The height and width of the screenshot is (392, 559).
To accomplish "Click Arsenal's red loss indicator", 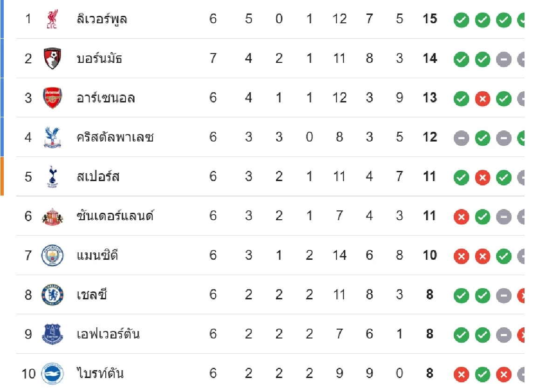I will tap(483, 99).
